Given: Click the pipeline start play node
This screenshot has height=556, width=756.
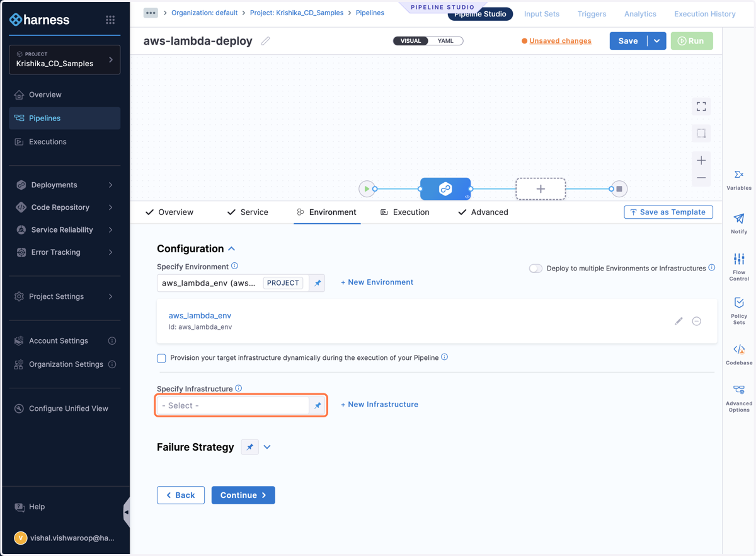Looking at the screenshot, I should [367, 188].
